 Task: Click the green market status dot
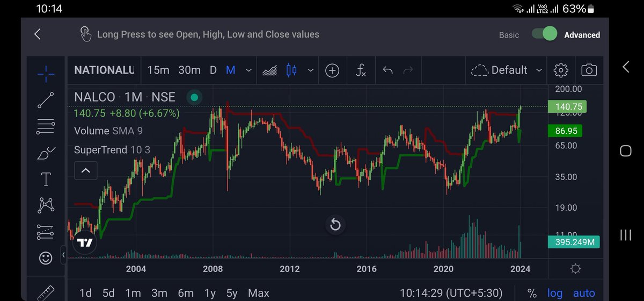pos(194,97)
